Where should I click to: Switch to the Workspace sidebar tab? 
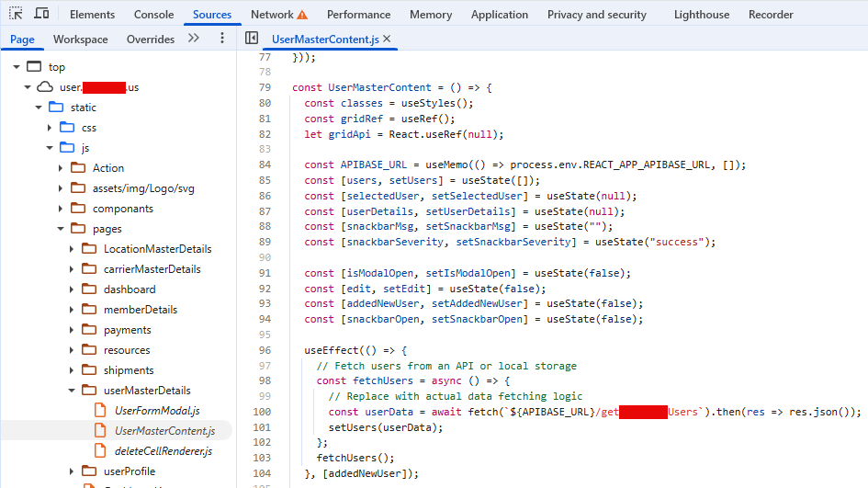click(x=80, y=40)
